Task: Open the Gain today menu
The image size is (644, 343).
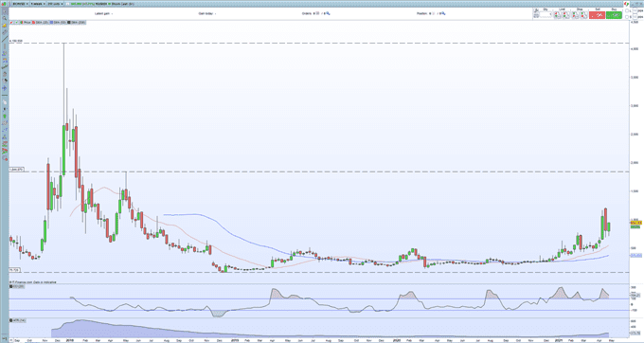Action: 207,13
